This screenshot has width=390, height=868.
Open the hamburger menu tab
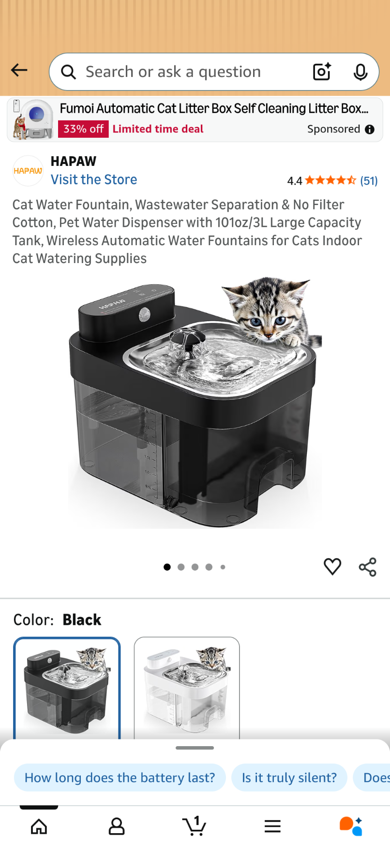coord(272,826)
